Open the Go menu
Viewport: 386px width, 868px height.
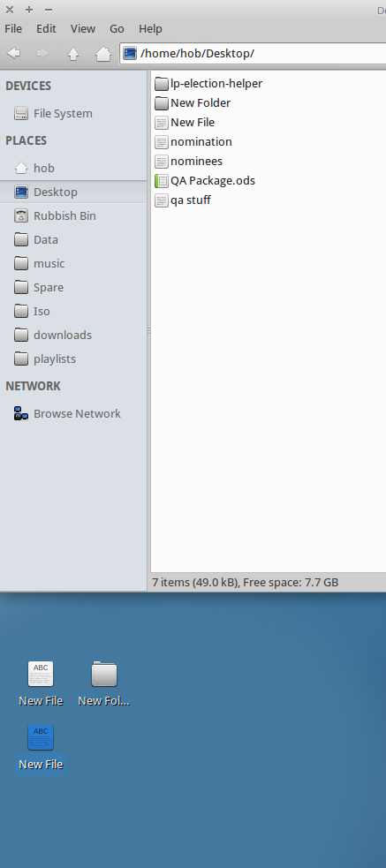(117, 29)
